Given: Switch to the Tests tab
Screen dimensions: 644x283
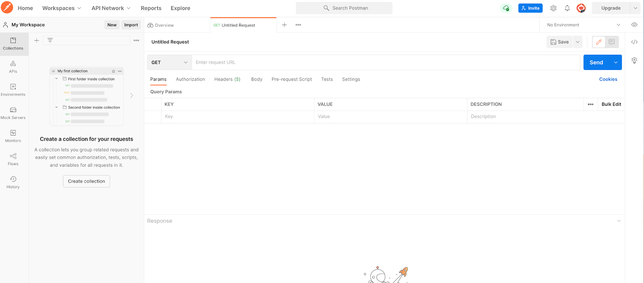Looking at the screenshot, I should click(x=327, y=79).
